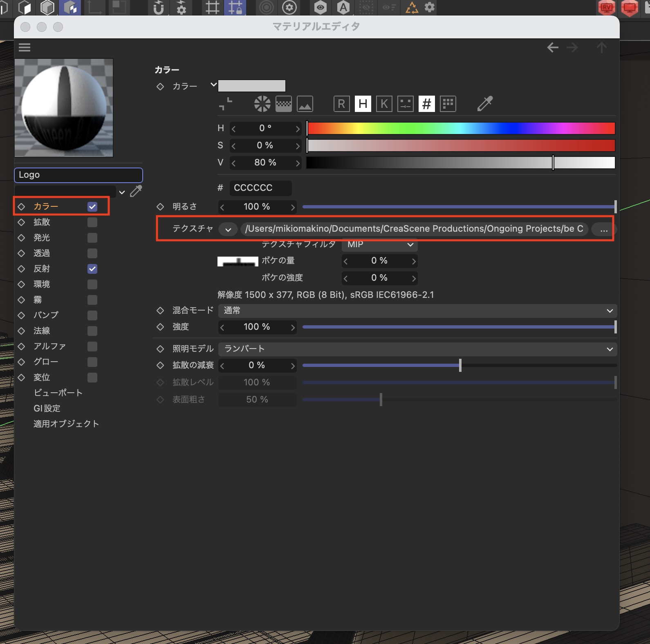Open the 混合モード dropdown

[417, 311]
